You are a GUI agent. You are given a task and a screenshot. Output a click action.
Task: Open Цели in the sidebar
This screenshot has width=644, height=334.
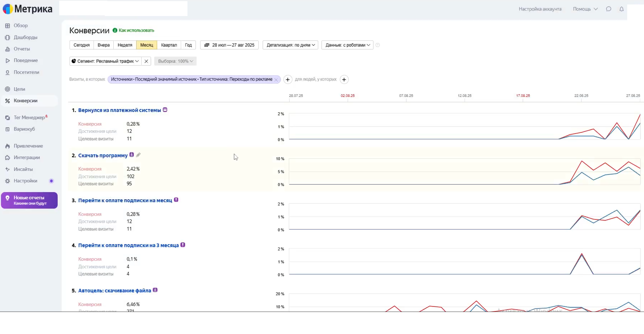click(19, 89)
